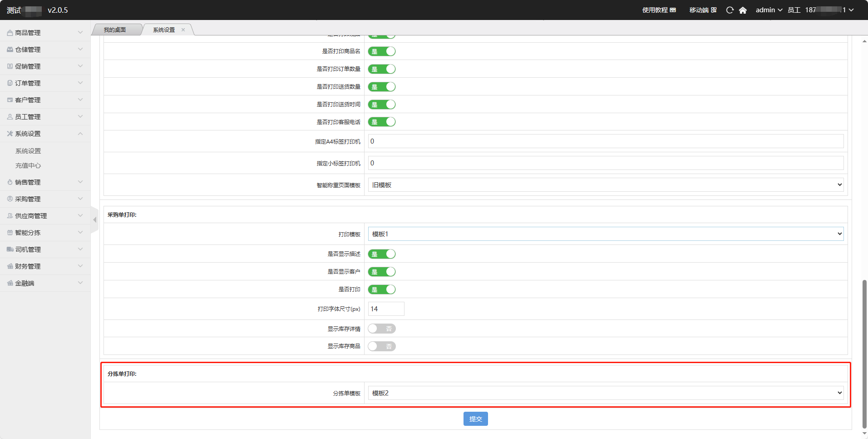Collapse the sidebar with the arrow handle
The height and width of the screenshot is (439, 868).
(94, 220)
